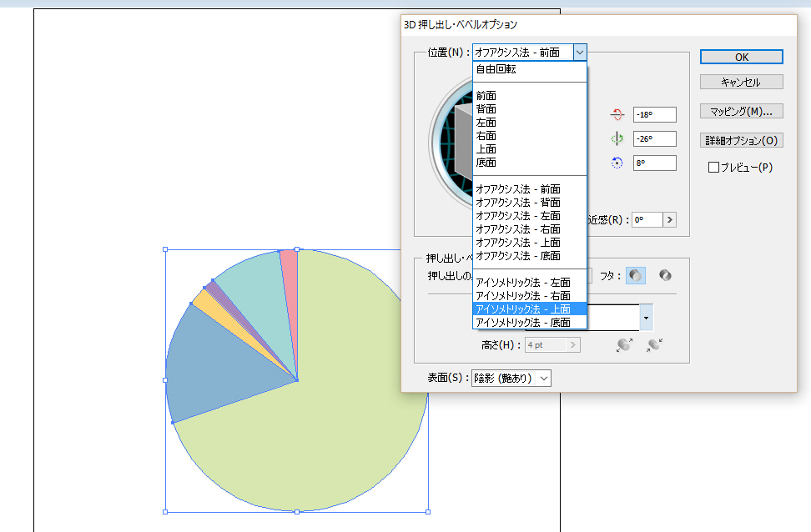Click the X-axis rotation icon

(617, 115)
